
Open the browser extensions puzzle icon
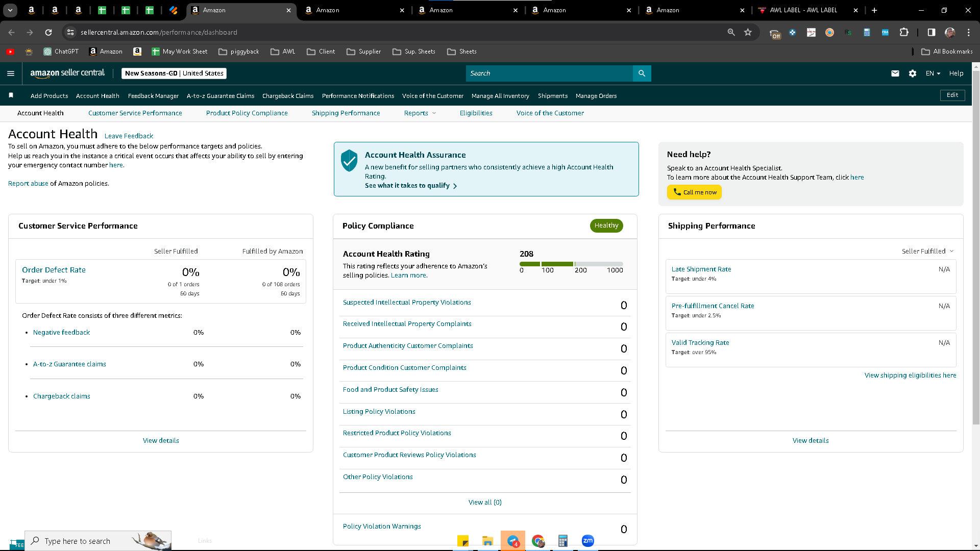904,32
